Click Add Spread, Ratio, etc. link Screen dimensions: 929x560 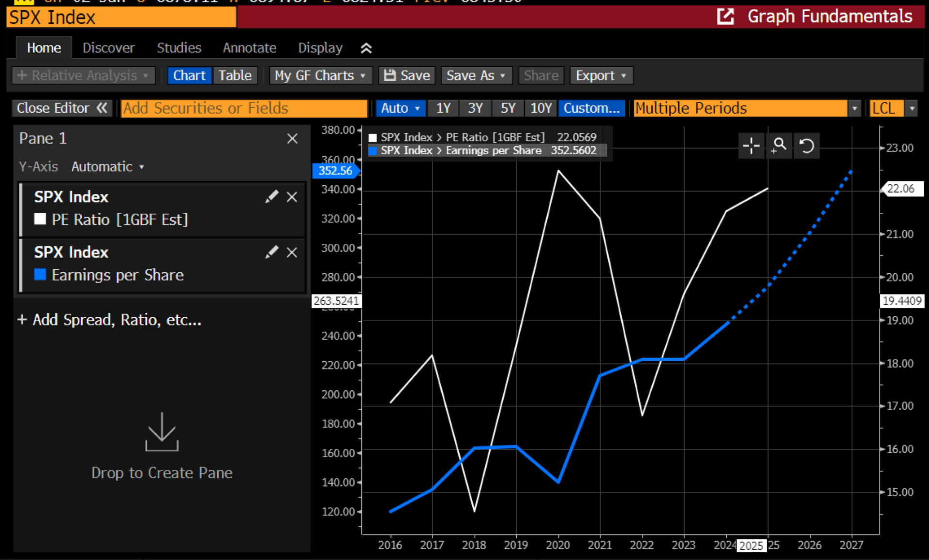109,320
